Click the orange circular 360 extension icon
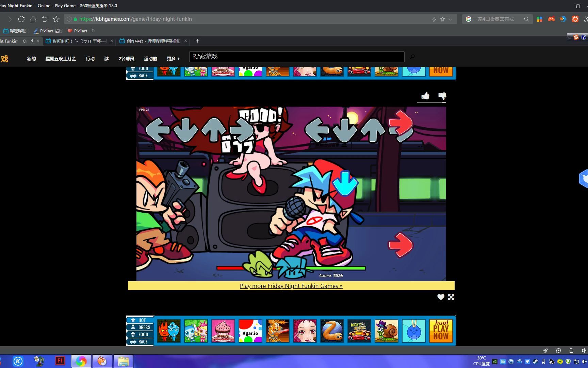The image size is (588, 368). (x=575, y=19)
